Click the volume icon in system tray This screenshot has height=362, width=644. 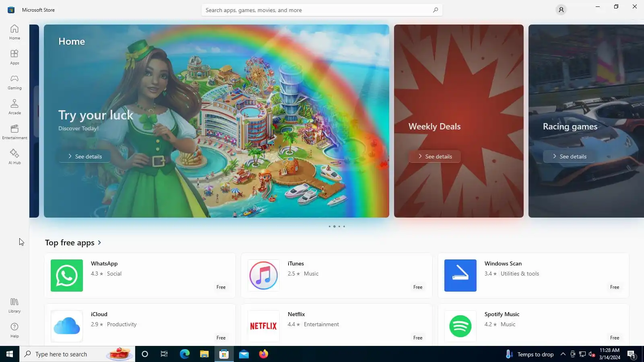[592, 354]
